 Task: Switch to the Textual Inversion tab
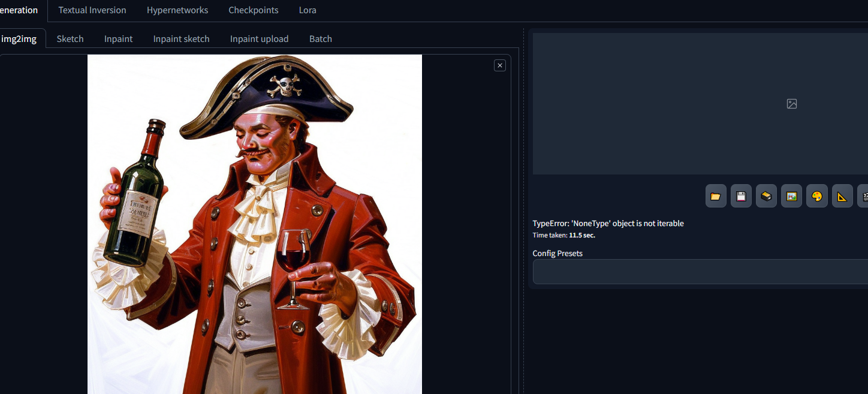92,10
